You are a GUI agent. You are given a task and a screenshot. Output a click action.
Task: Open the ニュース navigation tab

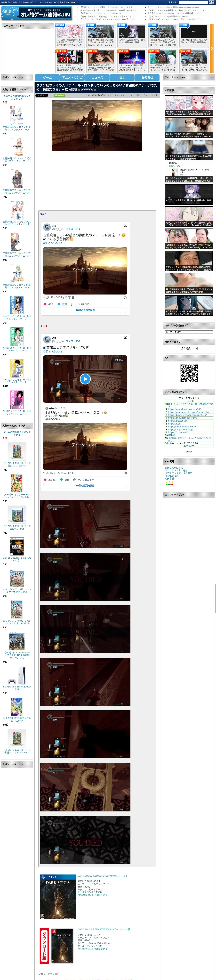coord(97,77)
